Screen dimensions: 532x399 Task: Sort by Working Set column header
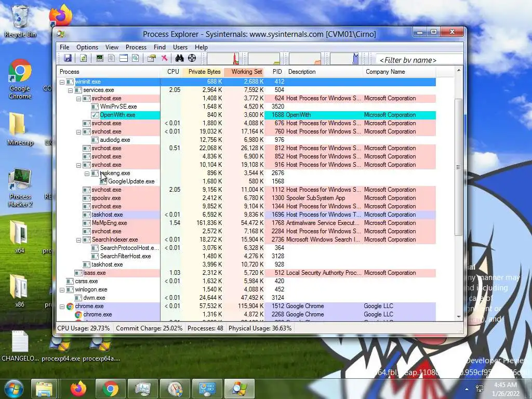pos(244,72)
